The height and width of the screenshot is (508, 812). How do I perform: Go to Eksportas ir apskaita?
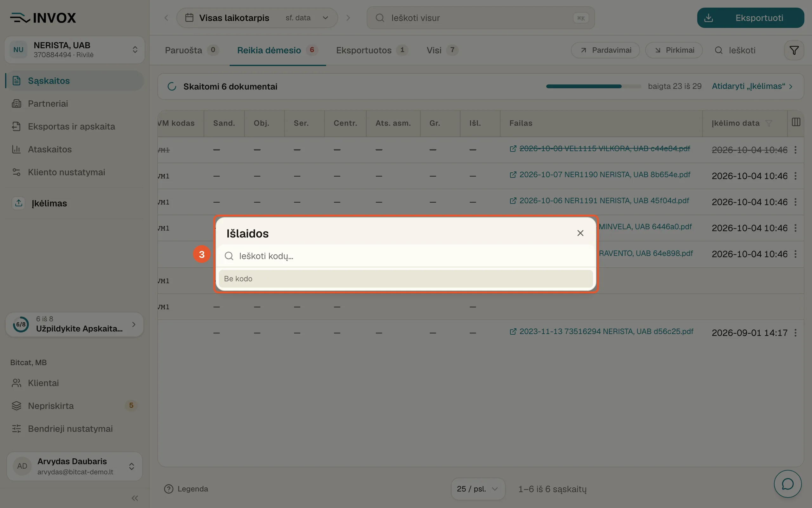click(75, 126)
